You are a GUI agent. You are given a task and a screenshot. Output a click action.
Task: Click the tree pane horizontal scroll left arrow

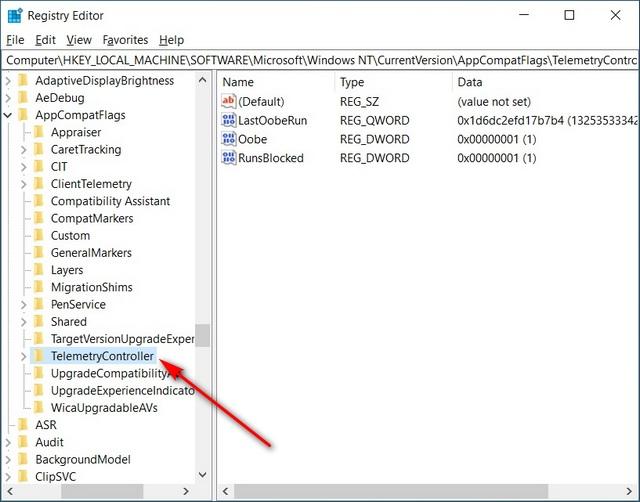pyautogui.click(x=10, y=491)
